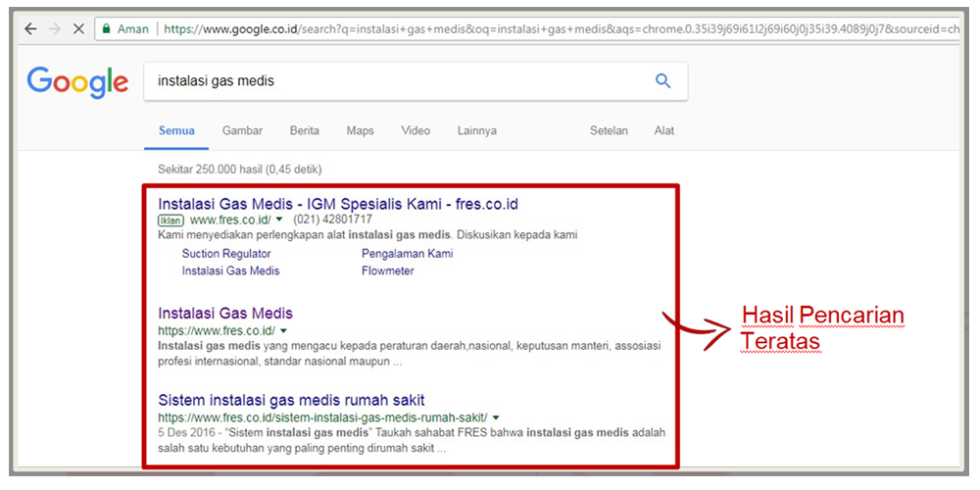Open the Video tab

tap(416, 130)
